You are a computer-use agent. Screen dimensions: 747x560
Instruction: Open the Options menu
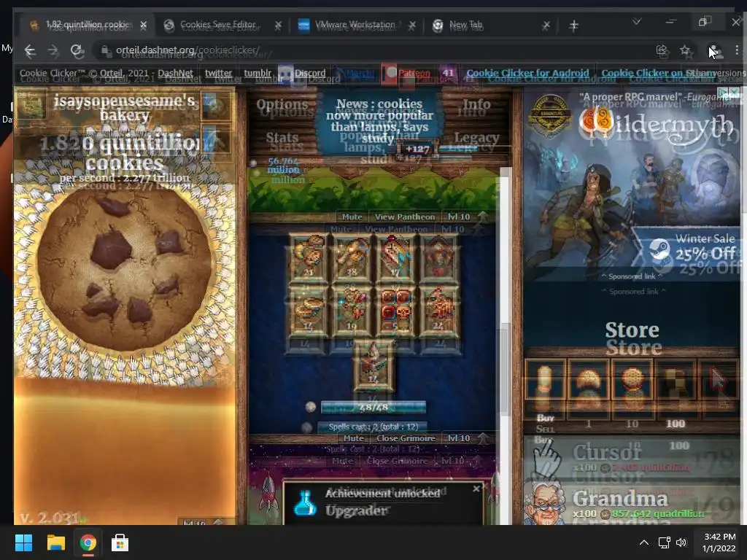(282, 104)
